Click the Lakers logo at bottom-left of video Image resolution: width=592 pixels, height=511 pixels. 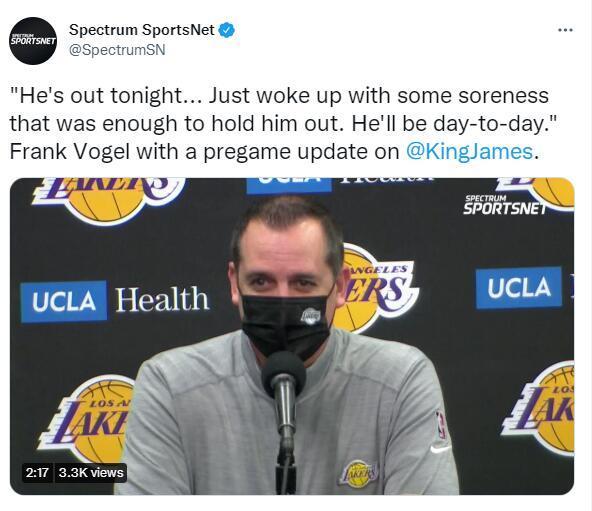pos(87,421)
